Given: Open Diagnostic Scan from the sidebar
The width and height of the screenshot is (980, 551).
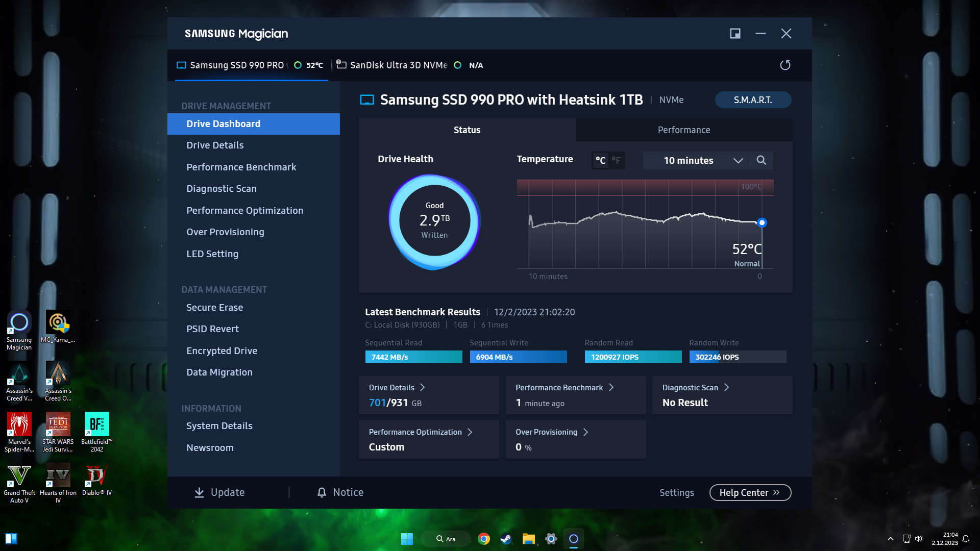Looking at the screenshot, I should click(x=221, y=189).
